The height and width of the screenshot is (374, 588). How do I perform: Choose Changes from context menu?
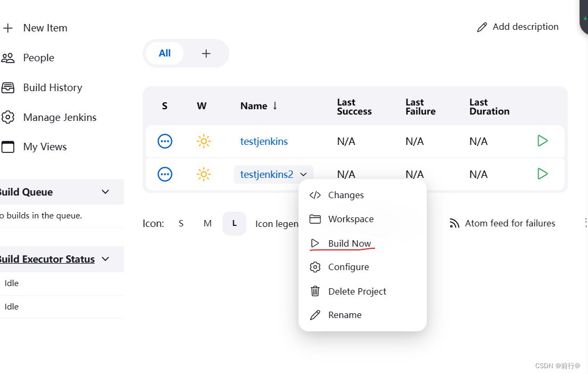point(362,196)
